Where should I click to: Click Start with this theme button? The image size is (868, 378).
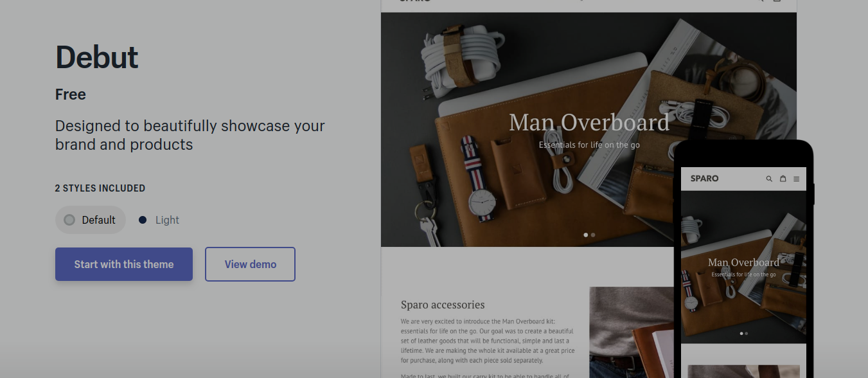point(124,264)
